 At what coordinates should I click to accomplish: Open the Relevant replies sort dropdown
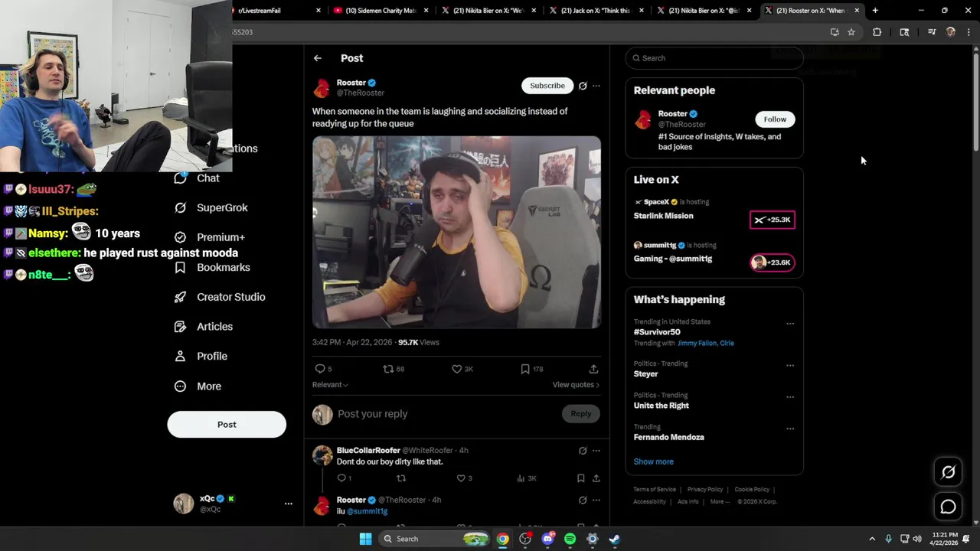(330, 385)
